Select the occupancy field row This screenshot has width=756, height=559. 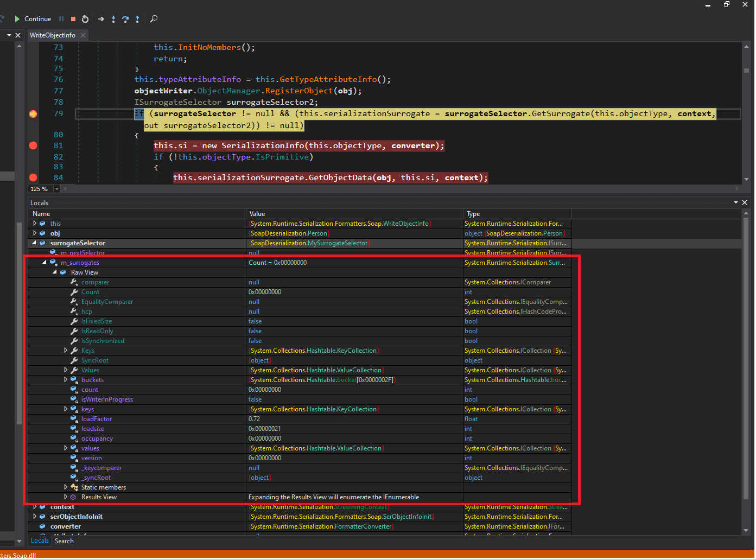(x=300, y=439)
